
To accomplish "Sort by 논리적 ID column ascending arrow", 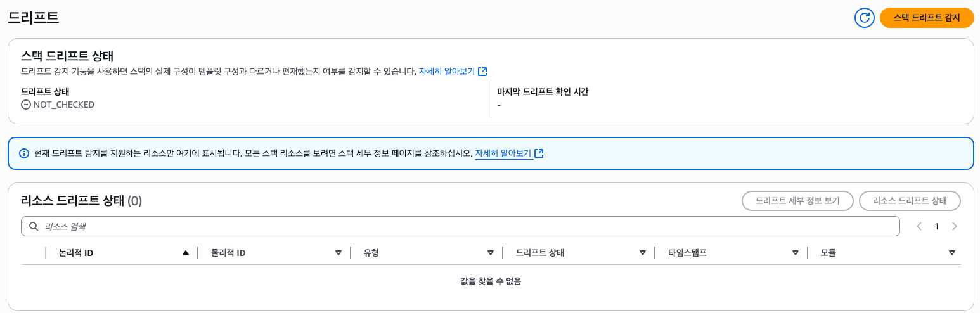I will 186,253.
